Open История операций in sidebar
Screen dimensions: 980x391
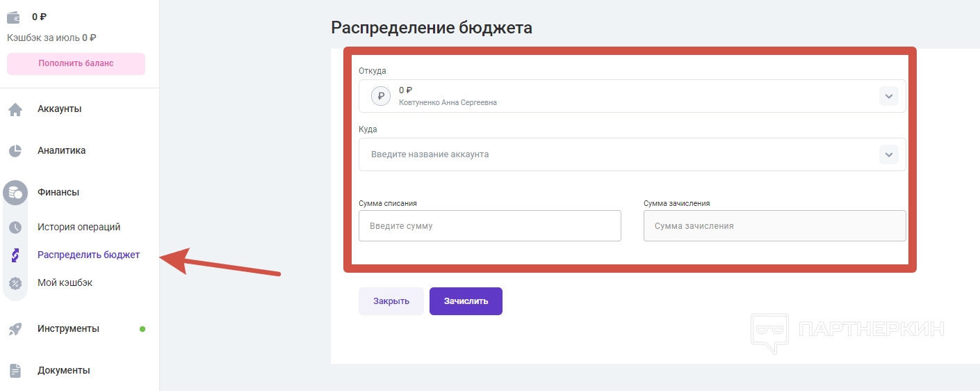[x=79, y=228]
